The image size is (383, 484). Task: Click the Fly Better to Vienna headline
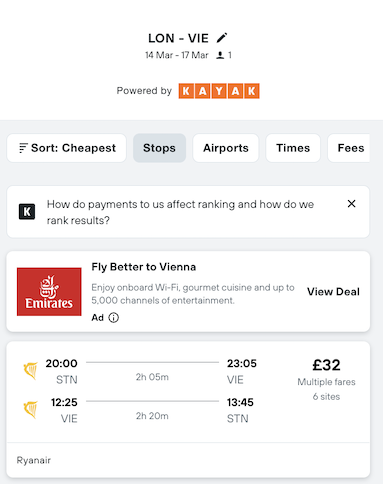(144, 267)
